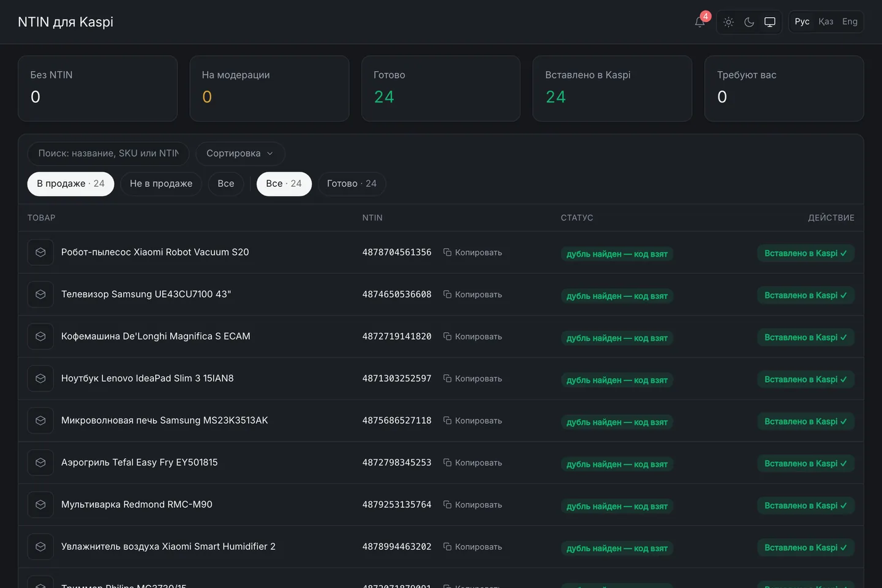This screenshot has height=588, width=882.
Task: Switch to dark theme moon icon
Action: 749,22
